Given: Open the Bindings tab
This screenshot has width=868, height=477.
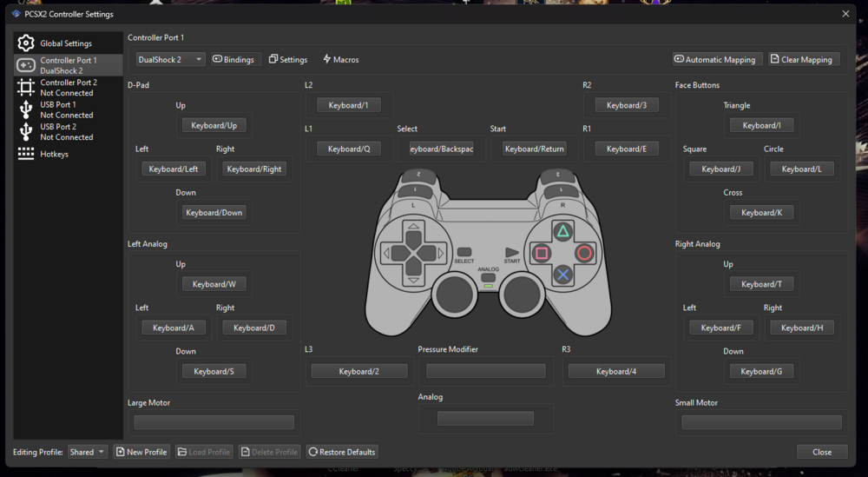Looking at the screenshot, I should (233, 60).
